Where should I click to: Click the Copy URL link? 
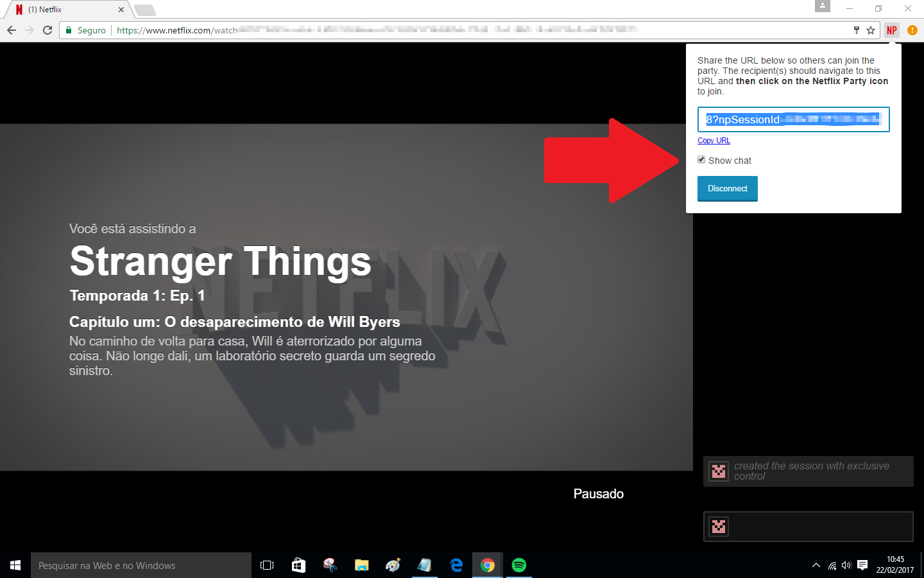(714, 141)
